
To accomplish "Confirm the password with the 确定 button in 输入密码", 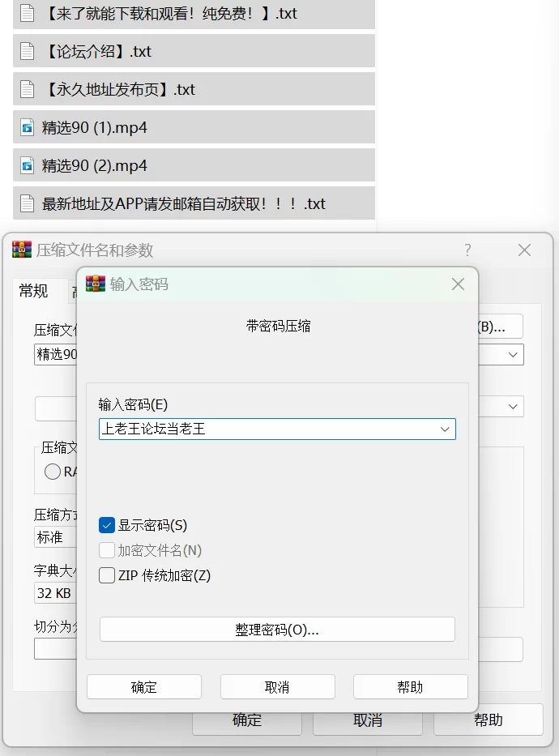I will 144,687.
